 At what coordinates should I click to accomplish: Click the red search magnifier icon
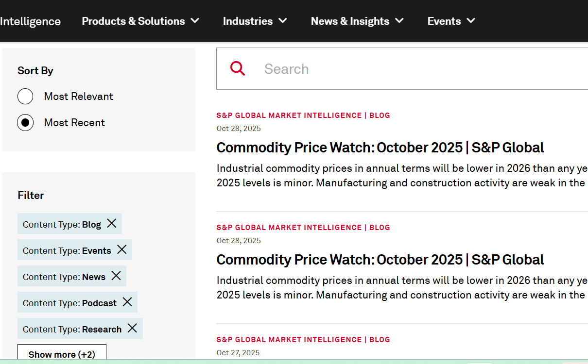point(238,68)
